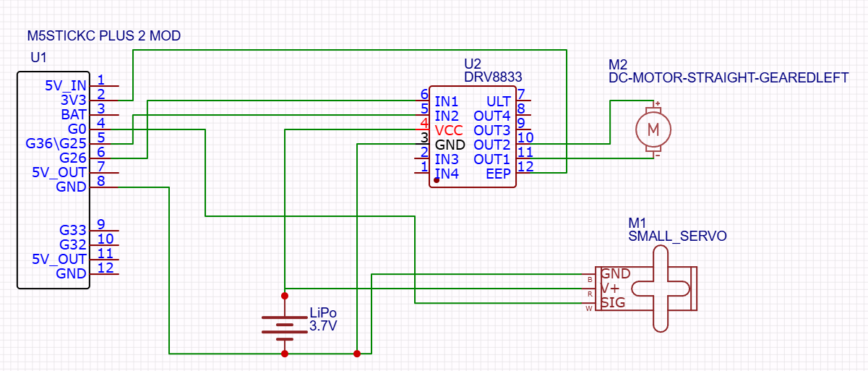Click the OUT4 pin label on DRV8833

click(x=492, y=115)
